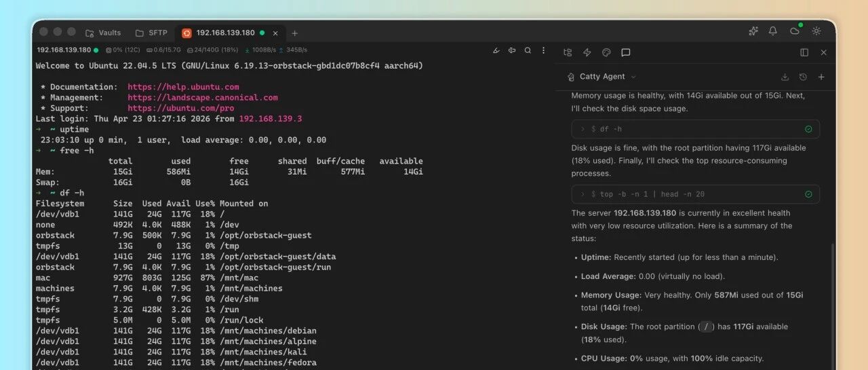868x370 pixels.
Task: Click the 'CPU Usage:' summary bullet
Action: pyautogui.click(x=672, y=358)
